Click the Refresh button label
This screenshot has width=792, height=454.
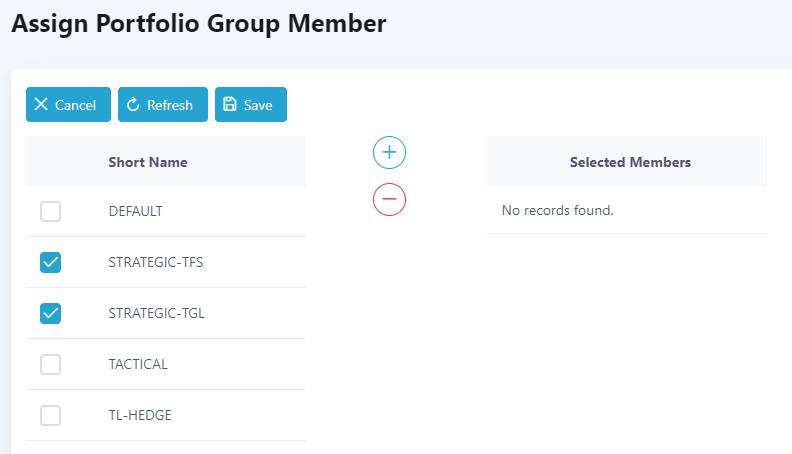coord(170,105)
